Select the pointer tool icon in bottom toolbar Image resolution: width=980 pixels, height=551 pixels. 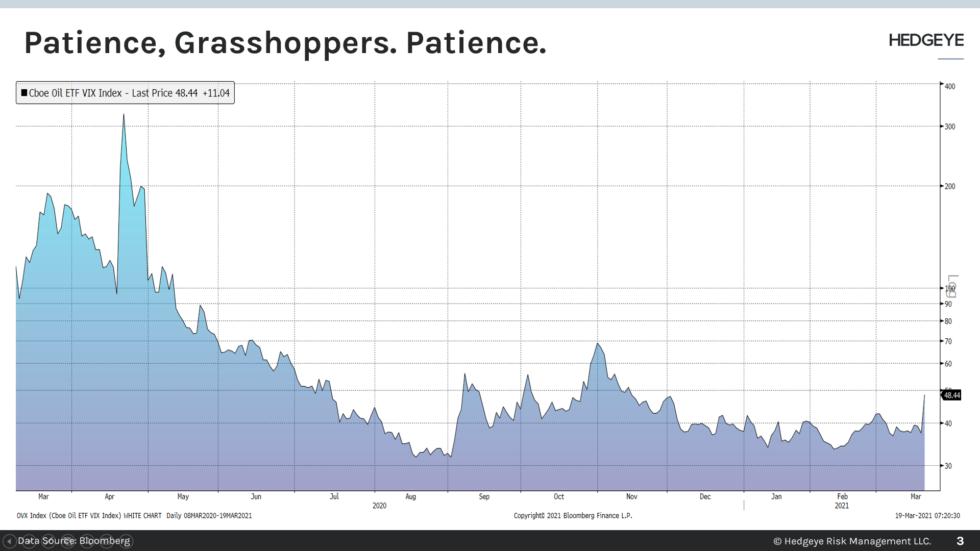[x=87, y=541]
